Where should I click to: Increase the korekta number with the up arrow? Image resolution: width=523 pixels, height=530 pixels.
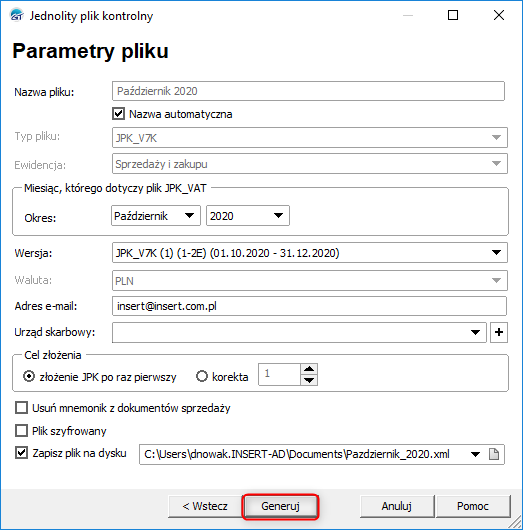(x=309, y=369)
